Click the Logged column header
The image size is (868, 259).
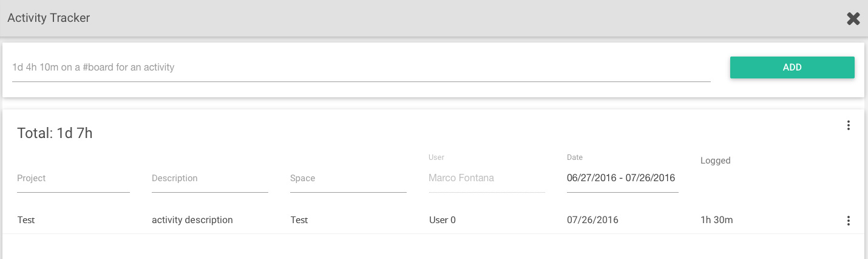click(x=716, y=161)
